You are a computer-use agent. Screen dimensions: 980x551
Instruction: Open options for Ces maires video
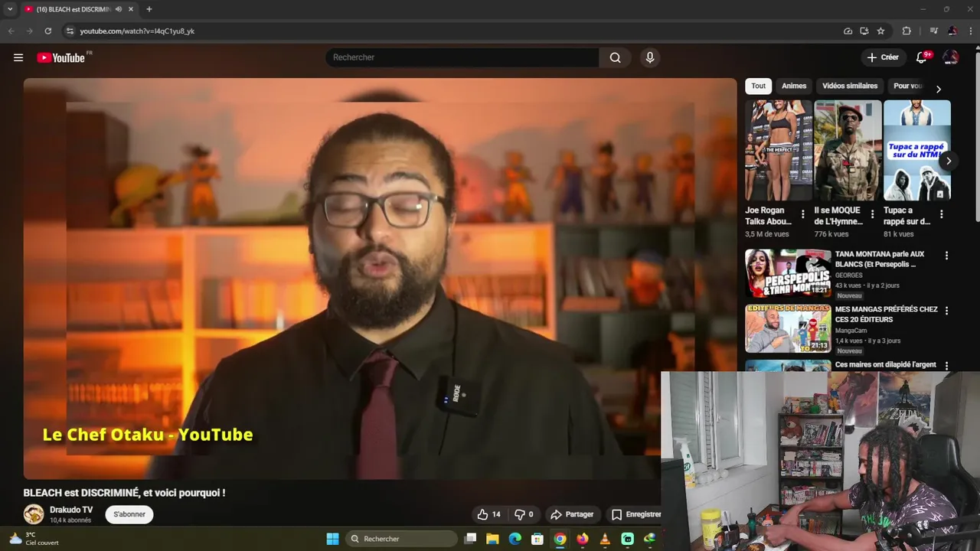pos(946,366)
